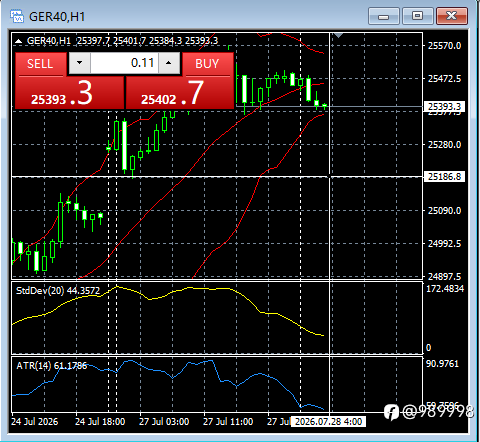Increase lot volume with the up arrow

click(169, 63)
